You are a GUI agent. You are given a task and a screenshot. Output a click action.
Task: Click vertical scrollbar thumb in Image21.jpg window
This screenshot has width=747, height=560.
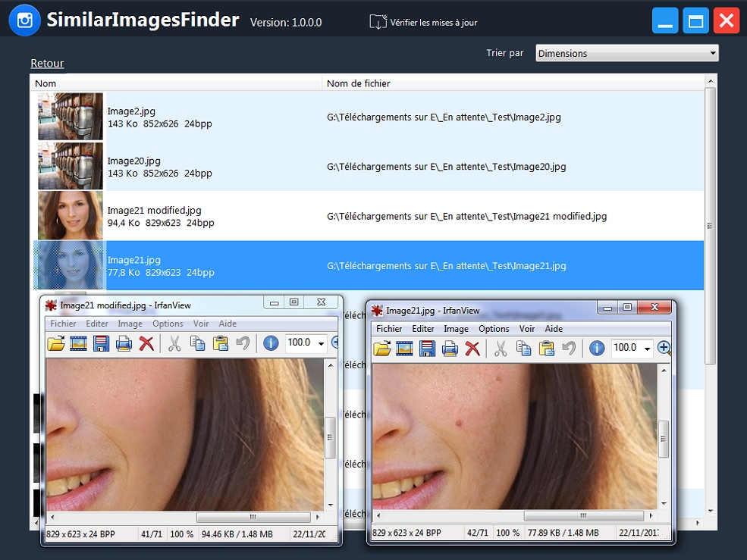[663, 439]
